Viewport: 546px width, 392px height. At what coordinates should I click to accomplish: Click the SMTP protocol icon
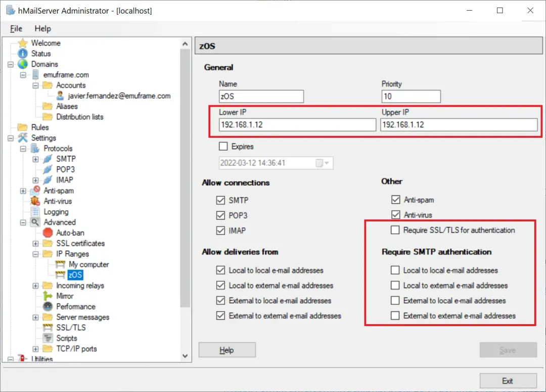pos(48,159)
